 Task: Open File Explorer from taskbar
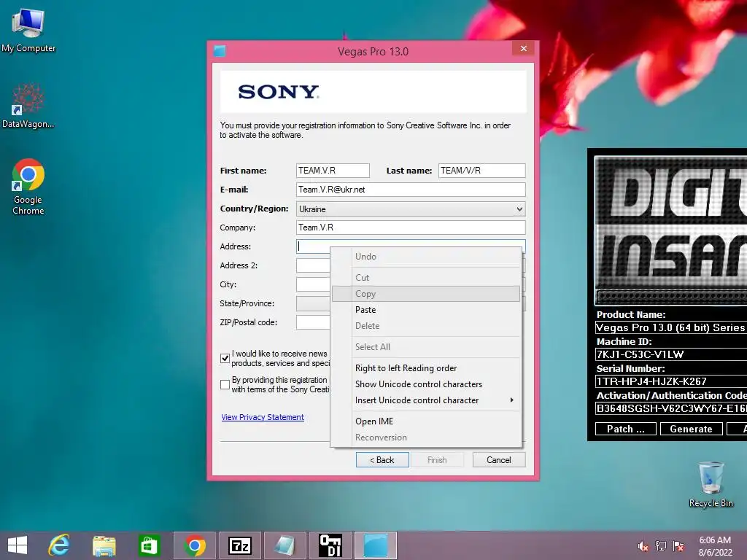104,545
